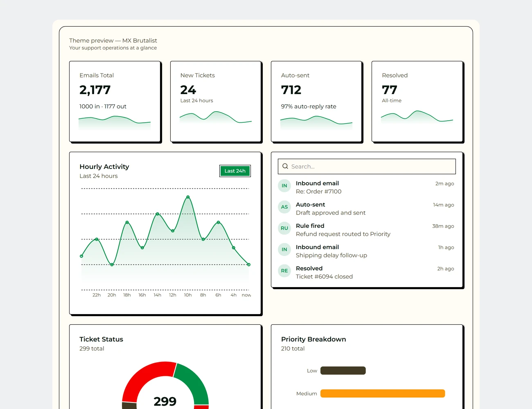
Task: Click the "14m ago" timestamp
Action: tap(444, 205)
